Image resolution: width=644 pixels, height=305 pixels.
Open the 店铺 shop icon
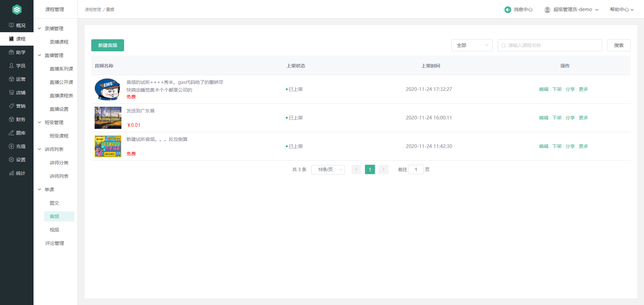pos(11,93)
